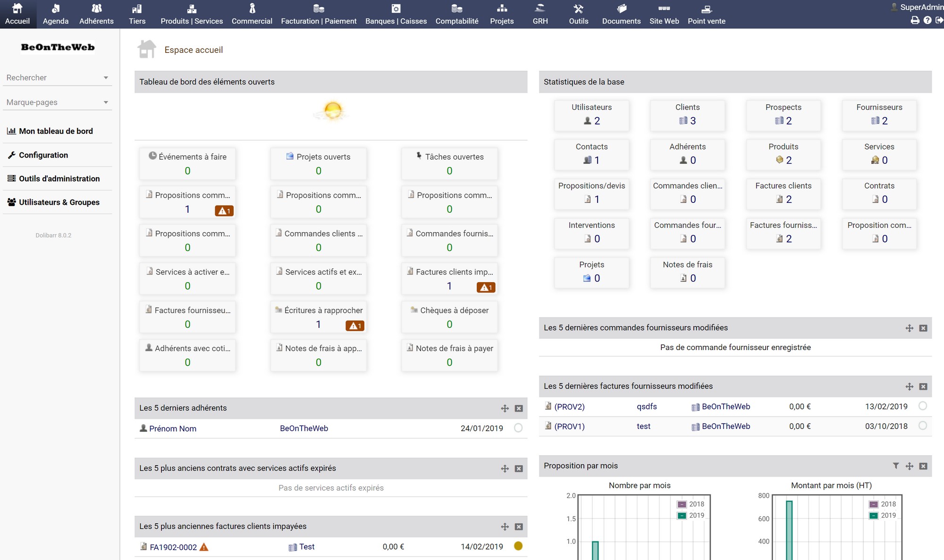Open the Documents menu
Image resolution: width=944 pixels, height=560 pixels.
(621, 14)
